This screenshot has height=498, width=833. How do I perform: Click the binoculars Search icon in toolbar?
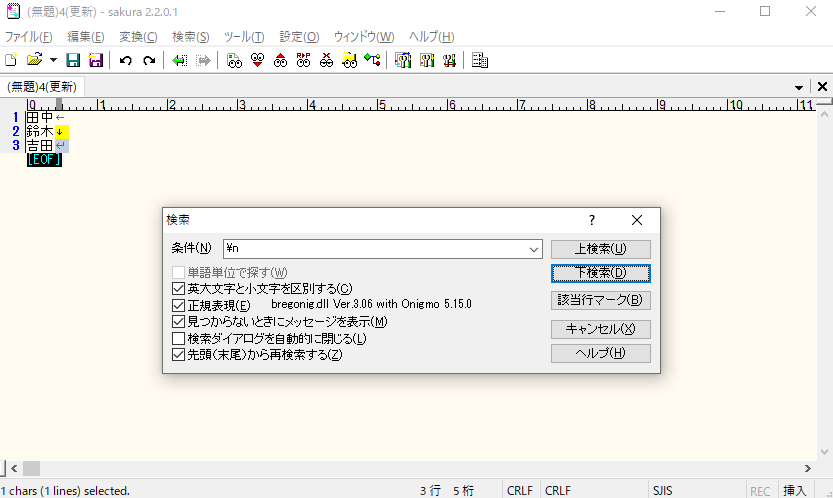[x=235, y=60]
